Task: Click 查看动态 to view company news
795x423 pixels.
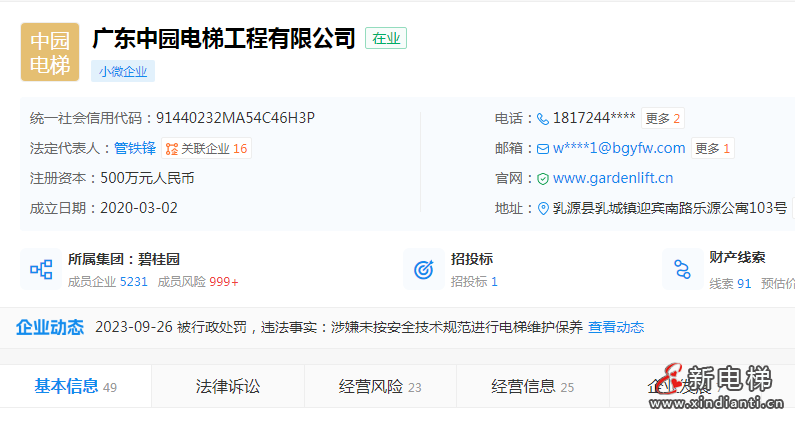Action: pos(616,327)
